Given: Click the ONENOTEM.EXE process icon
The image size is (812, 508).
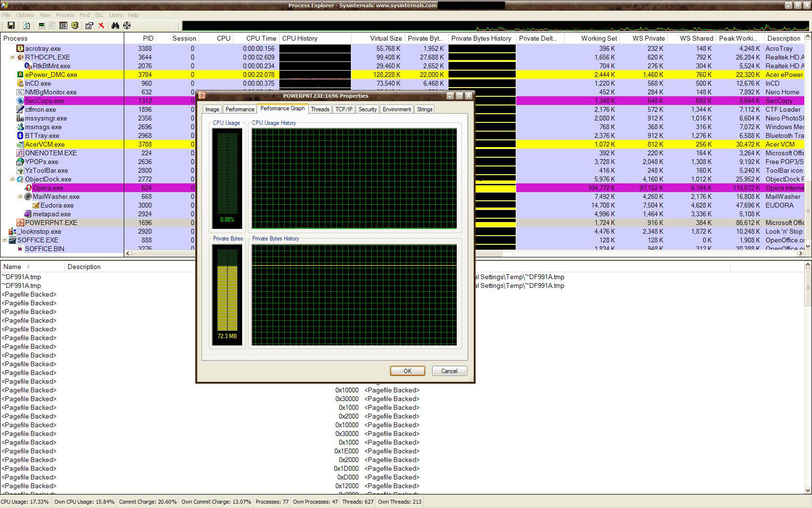Looking at the screenshot, I should [20, 153].
